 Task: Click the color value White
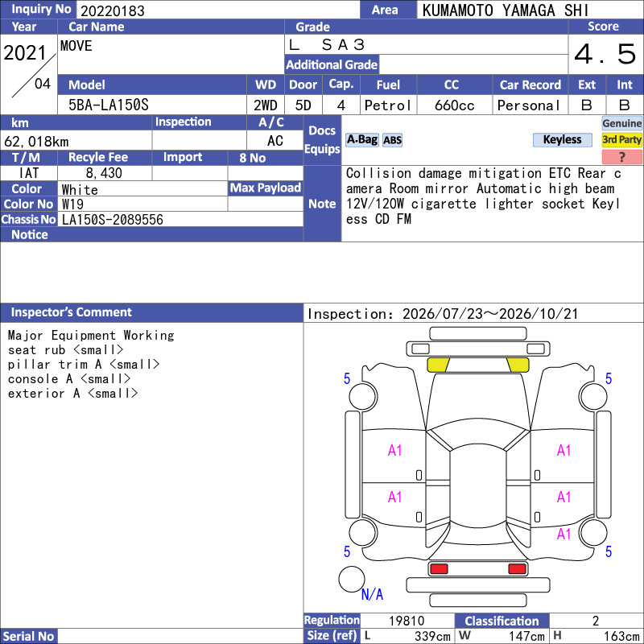[x=80, y=190]
